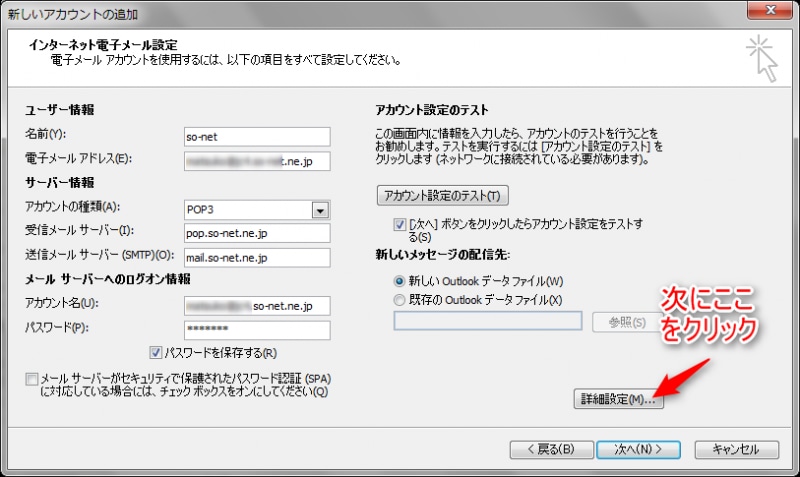Image resolution: width=800 pixels, height=477 pixels.
Task: Click the キャンセル cancel button
Action: 736,449
